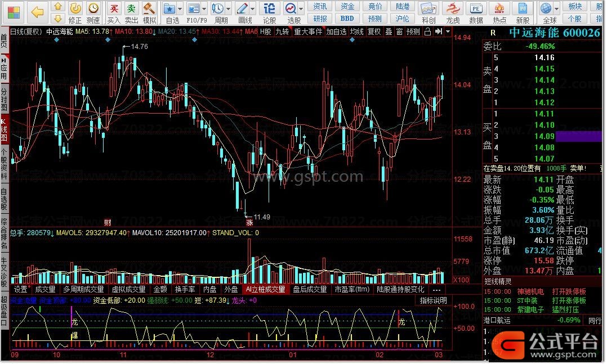This screenshot has width=607, height=364.
Task: Open the 买入 buy order icon
Action: click(x=114, y=12)
